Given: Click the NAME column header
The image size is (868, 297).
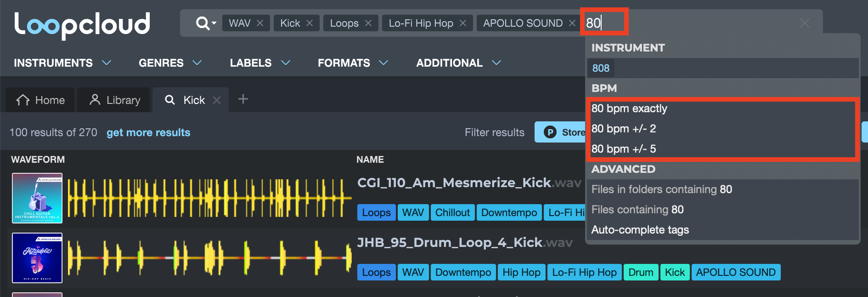Looking at the screenshot, I should pyautogui.click(x=370, y=160).
